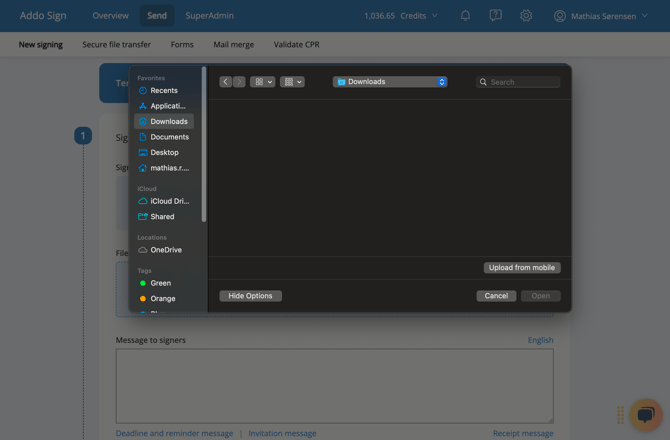Click the step 1 number badge
This screenshot has width=670, height=440.
tap(83, 136)
